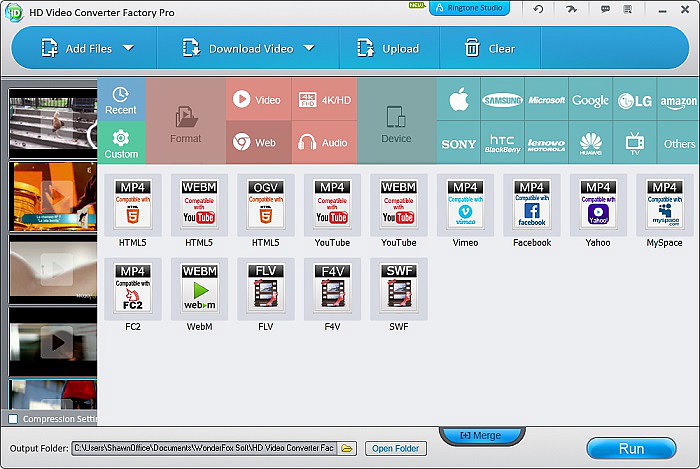Select the Vimeo MP4 format icon
This screenshot has width=700, height=469.
tap(465, 206)
